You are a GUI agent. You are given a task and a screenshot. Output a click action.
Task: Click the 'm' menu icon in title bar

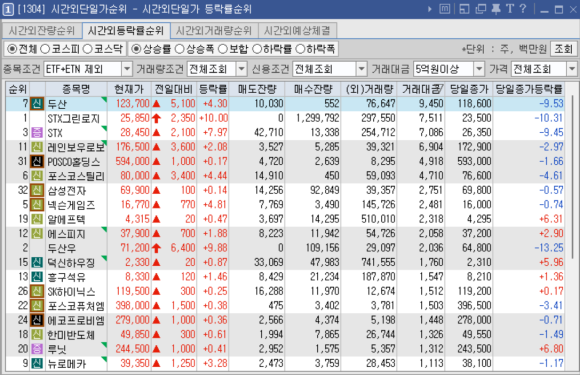point(445,9)
